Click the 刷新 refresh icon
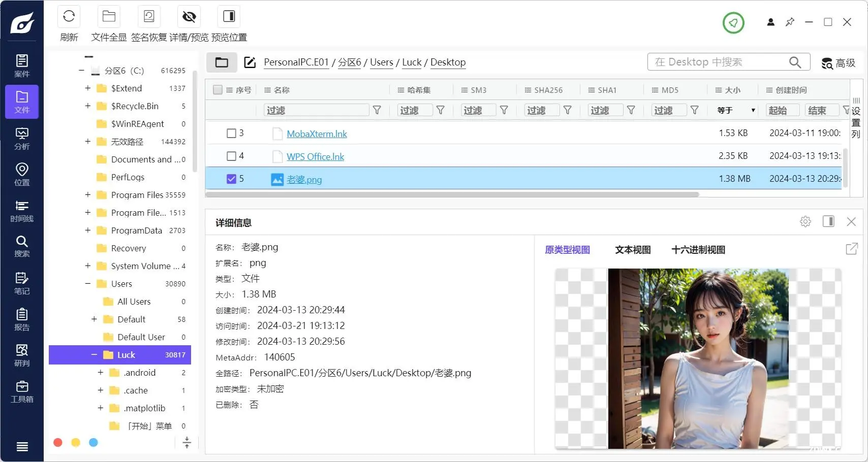868x462 pixels. pyautogui.click(x=69, y=17)
